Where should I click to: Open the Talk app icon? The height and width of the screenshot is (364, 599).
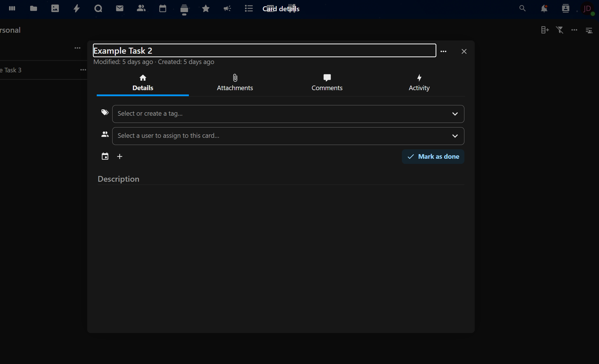tap(98, 9)
